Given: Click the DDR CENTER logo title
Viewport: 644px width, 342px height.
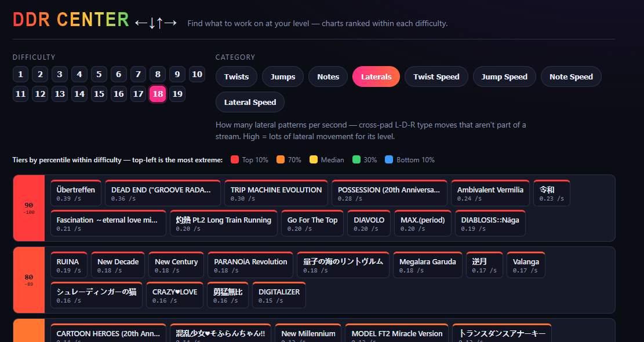Looking at the screenshot, I should point(71,20).
